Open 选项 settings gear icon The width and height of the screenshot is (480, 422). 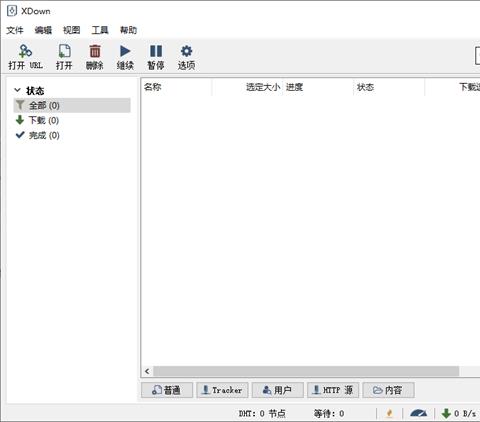(x=186, y=51)
